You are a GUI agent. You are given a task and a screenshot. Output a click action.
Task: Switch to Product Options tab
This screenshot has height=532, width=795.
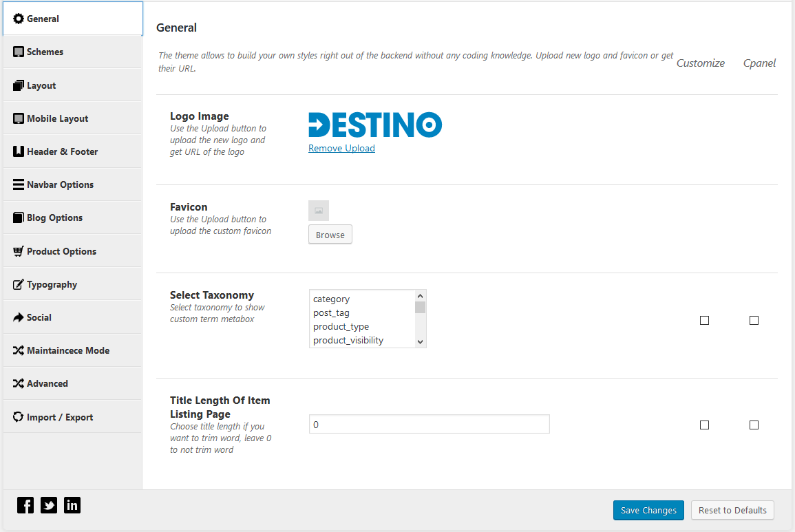[x=72, y=251]
